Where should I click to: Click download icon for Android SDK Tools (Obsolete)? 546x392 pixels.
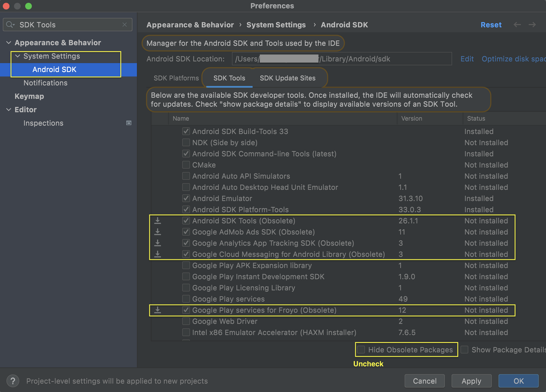click(157, 221)
